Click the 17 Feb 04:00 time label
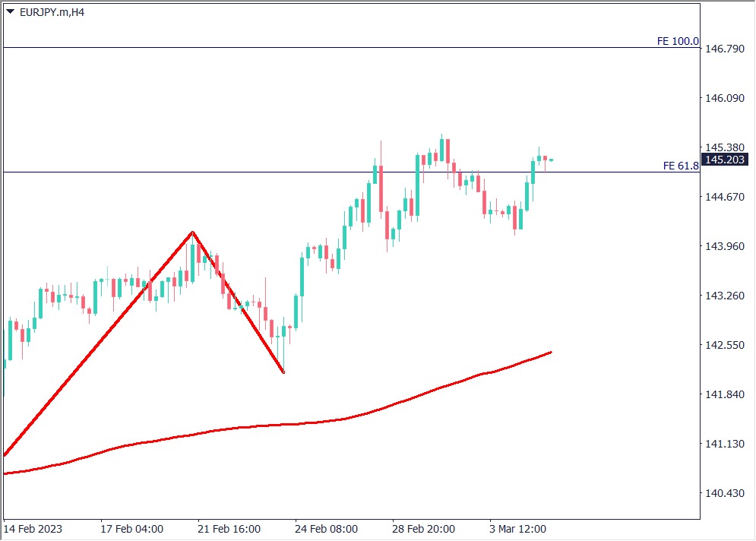756x541 pixels. coord(131,529)
